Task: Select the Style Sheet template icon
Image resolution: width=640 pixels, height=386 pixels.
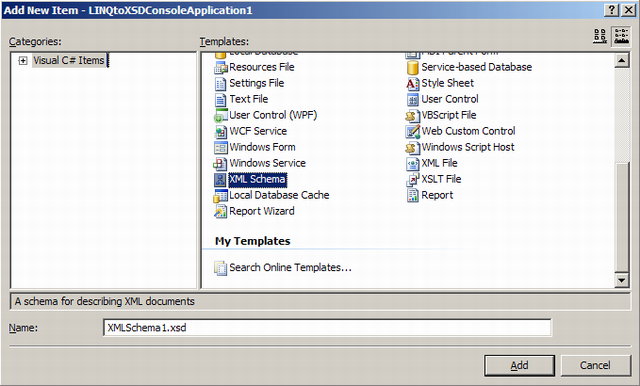Action: coord(413,83)
